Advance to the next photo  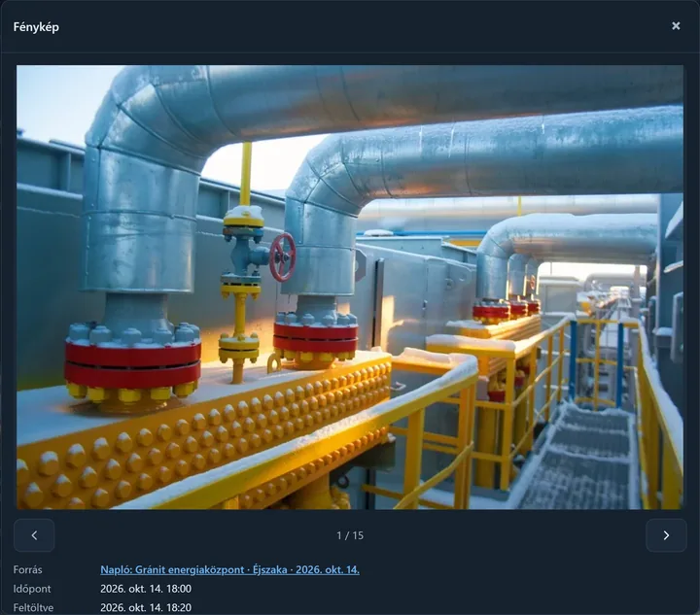coord(666,534)
